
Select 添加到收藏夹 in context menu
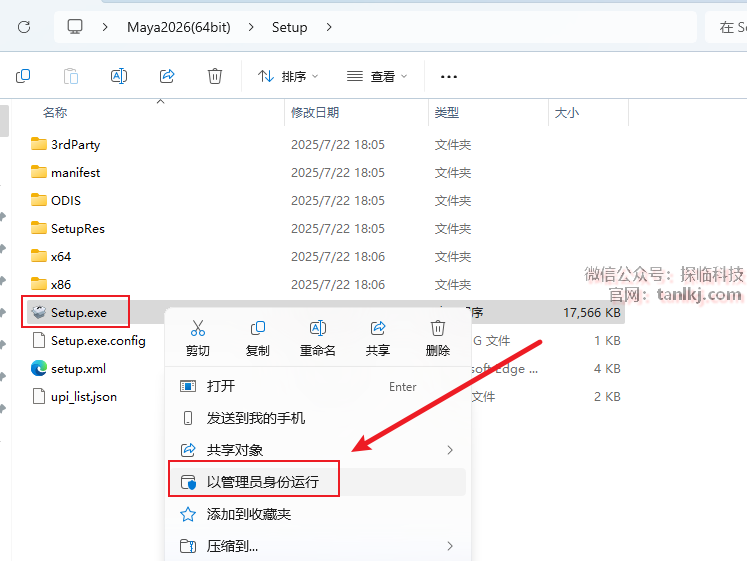tap(248, 514)
